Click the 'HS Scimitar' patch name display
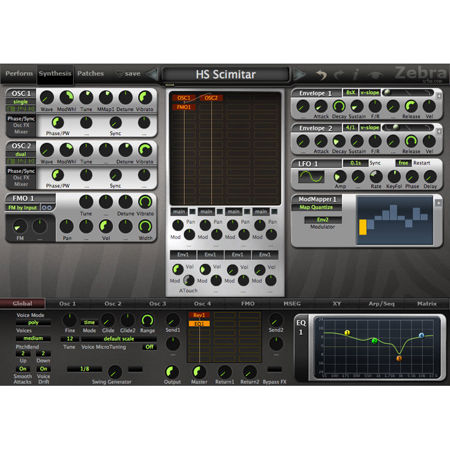The height and width of the screenshot is (450, 450). pyautogui.click(x=226, y=74)
